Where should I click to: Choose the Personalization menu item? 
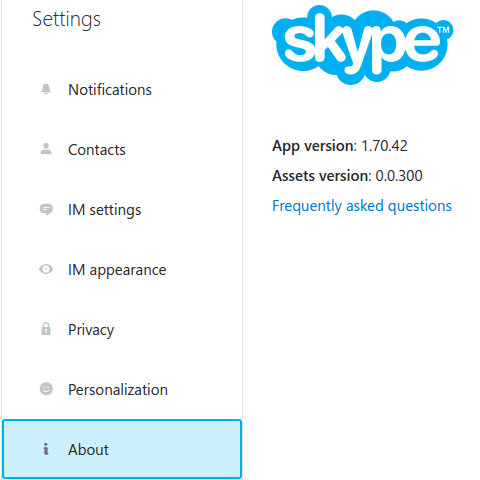coord(122,390)
